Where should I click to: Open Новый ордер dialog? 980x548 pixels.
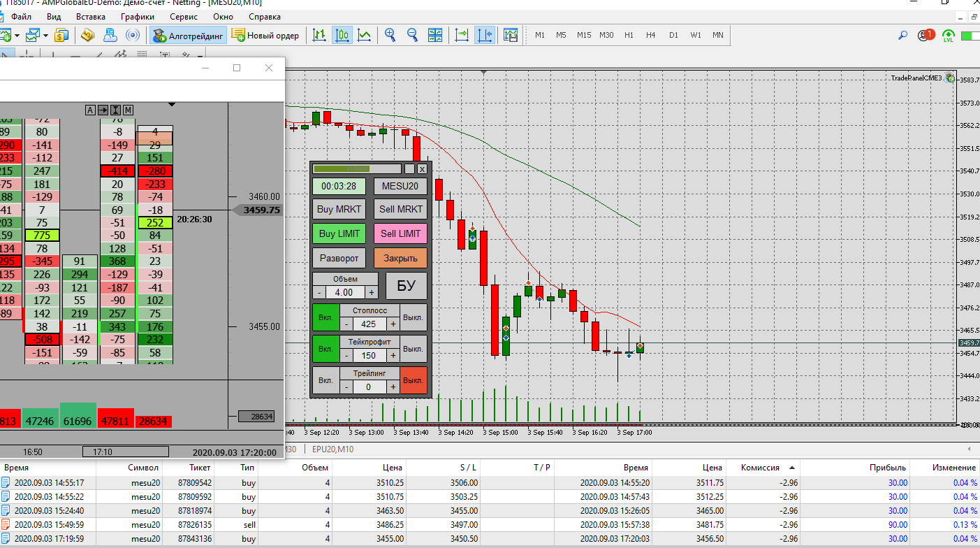(265, 35)
